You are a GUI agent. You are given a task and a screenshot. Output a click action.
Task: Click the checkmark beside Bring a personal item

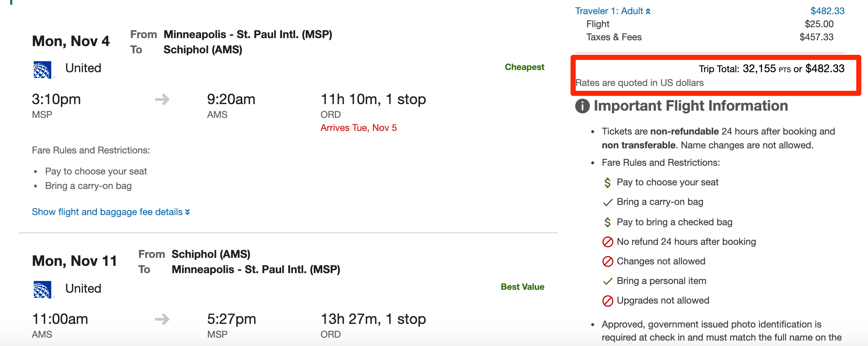608,281
